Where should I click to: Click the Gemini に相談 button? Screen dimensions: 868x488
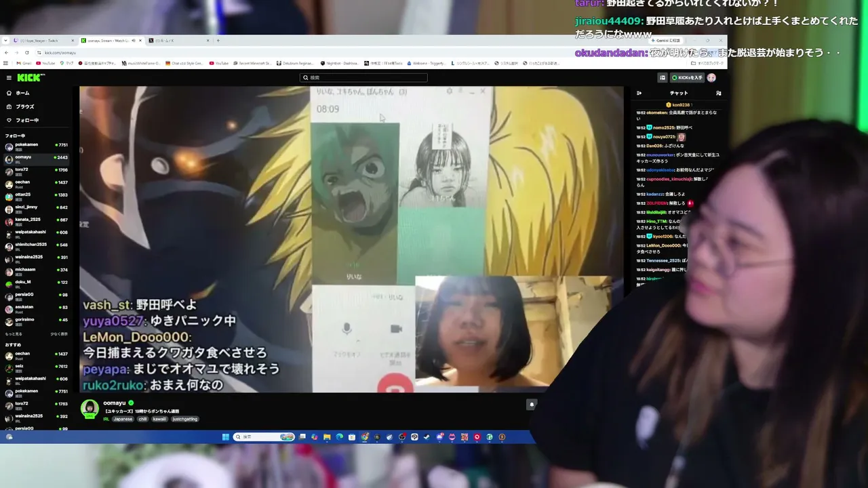[x=665, y=41]
